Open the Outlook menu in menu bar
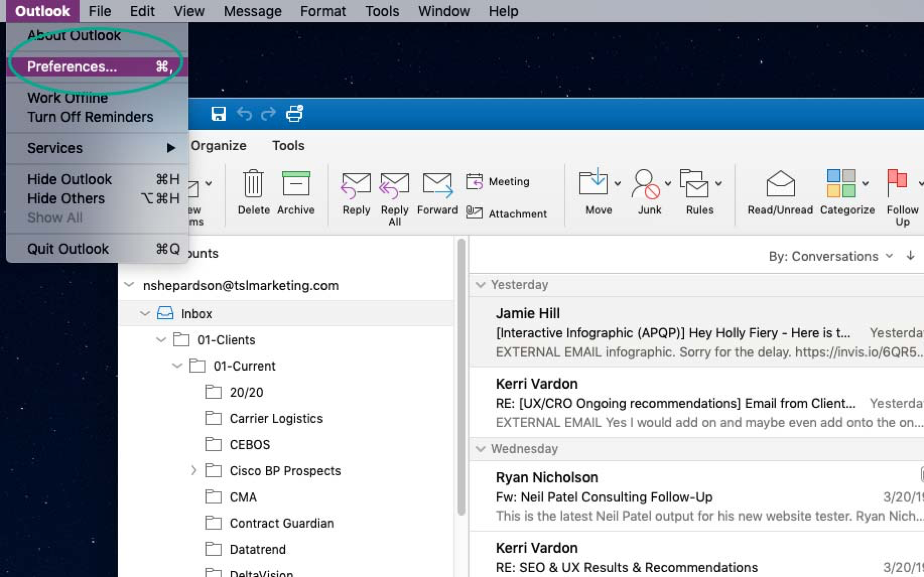The width and height of the screenshot is (924, 577). click(x=42, y=11)
